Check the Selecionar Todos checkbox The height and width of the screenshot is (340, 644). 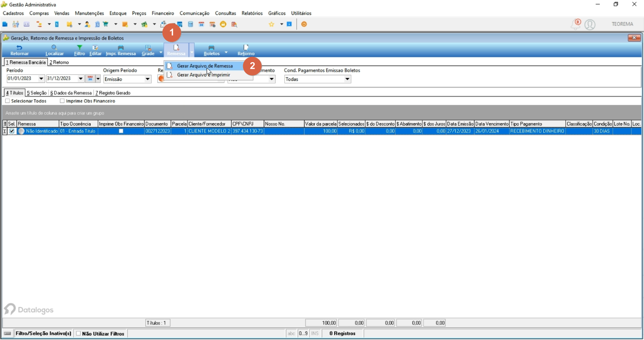click(x=8, y=101)
